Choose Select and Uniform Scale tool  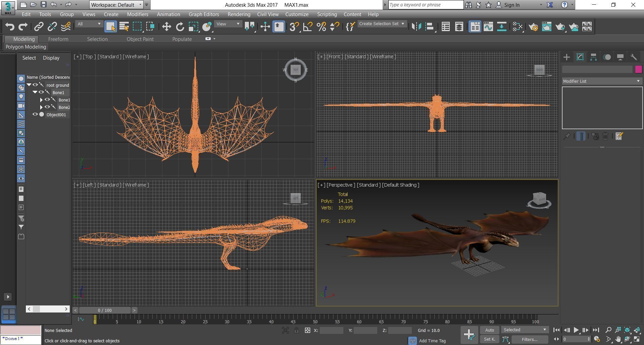tap(194, 26)
